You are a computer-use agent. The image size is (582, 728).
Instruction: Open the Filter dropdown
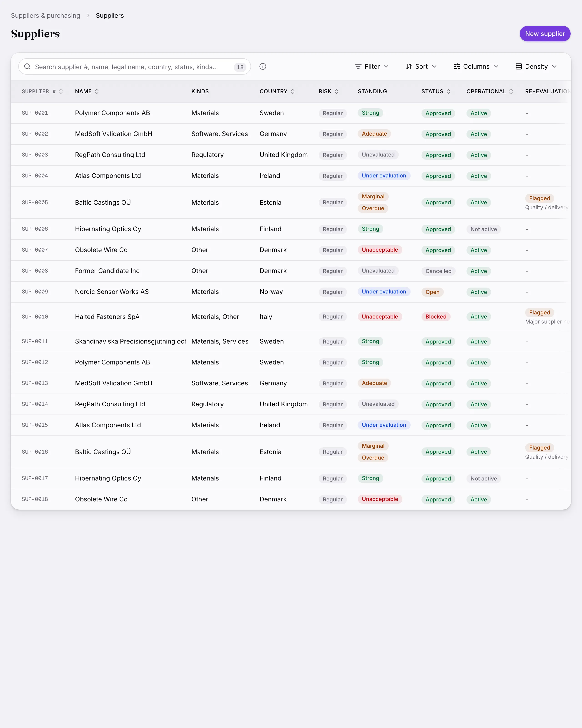pos(371,66)
